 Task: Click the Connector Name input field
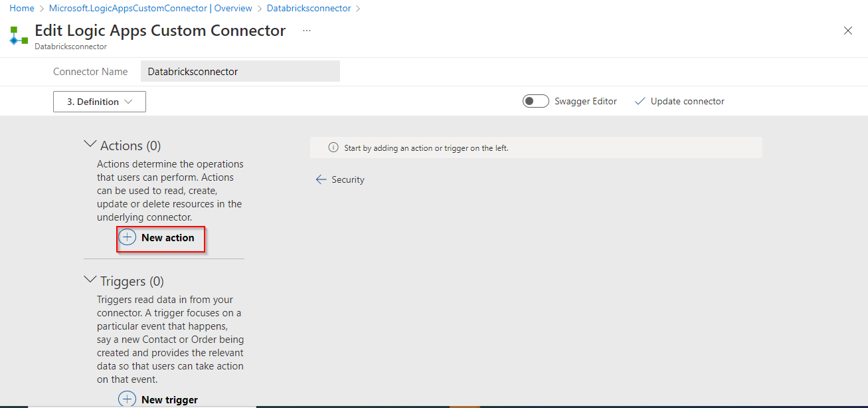[240, 72]
